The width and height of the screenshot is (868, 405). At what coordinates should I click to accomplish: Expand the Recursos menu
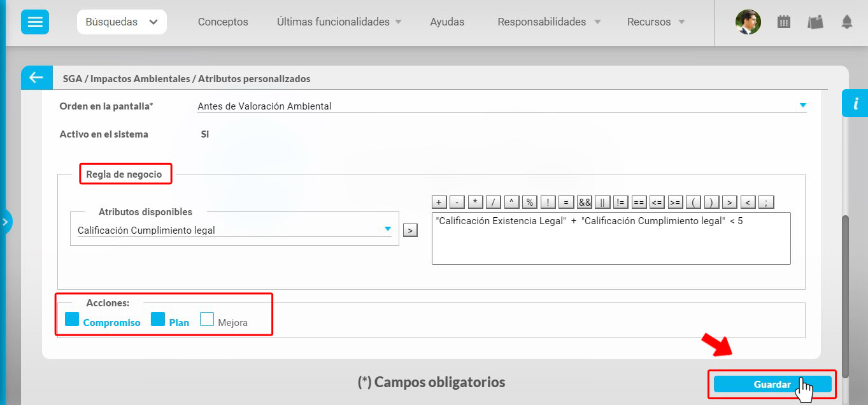point(656,22)
